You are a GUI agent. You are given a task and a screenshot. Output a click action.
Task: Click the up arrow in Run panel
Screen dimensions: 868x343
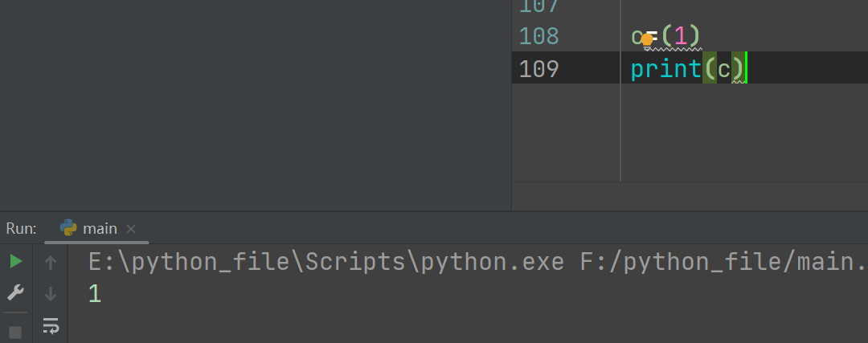pyautogui.click(x=51, y=262)
